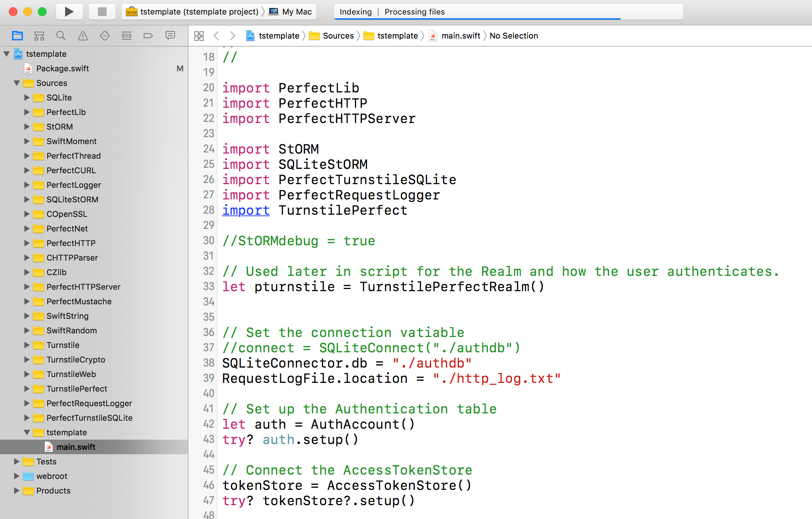The height and width of the screenshot is (519, 812).
Task: Expand the webroot folder disclosure triangle
Action: [x=17, y=476]
